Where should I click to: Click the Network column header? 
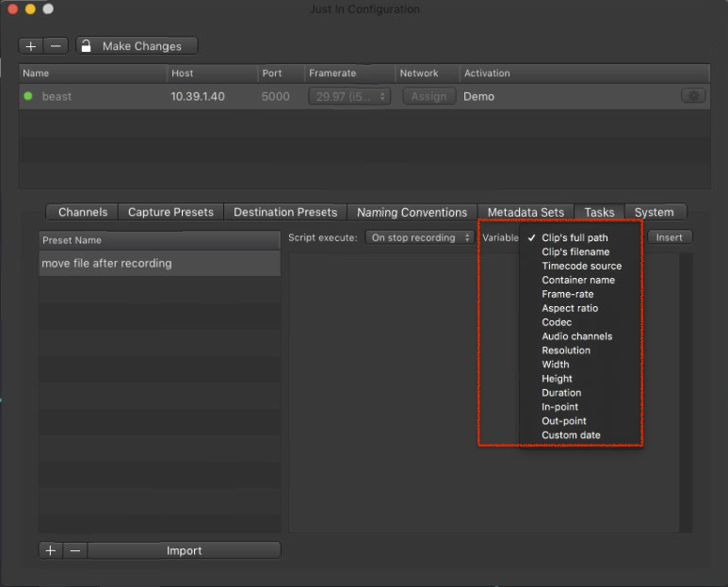[428, 73]
